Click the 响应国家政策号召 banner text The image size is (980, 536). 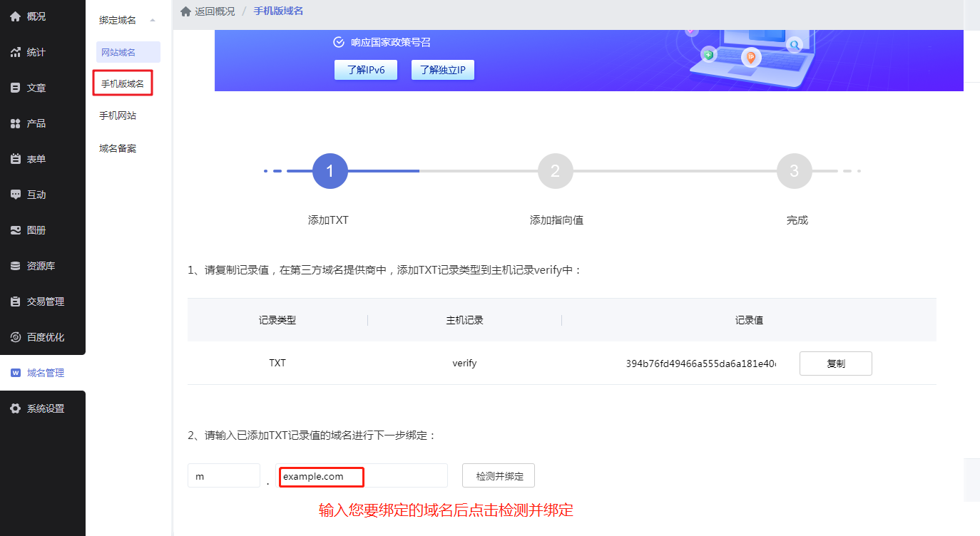click(391, 42)
